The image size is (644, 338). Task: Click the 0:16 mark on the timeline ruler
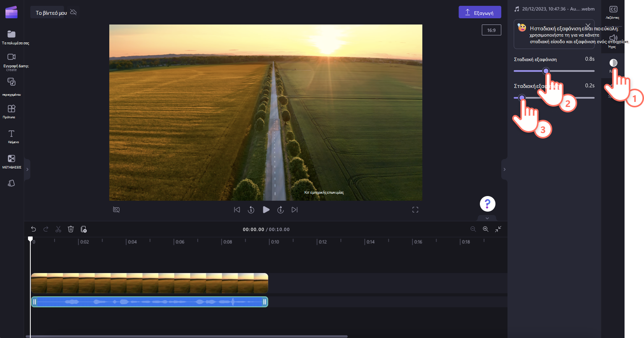418,242
